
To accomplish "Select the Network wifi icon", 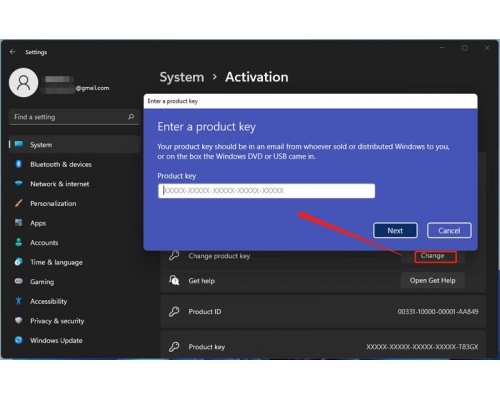I will 19,183.
